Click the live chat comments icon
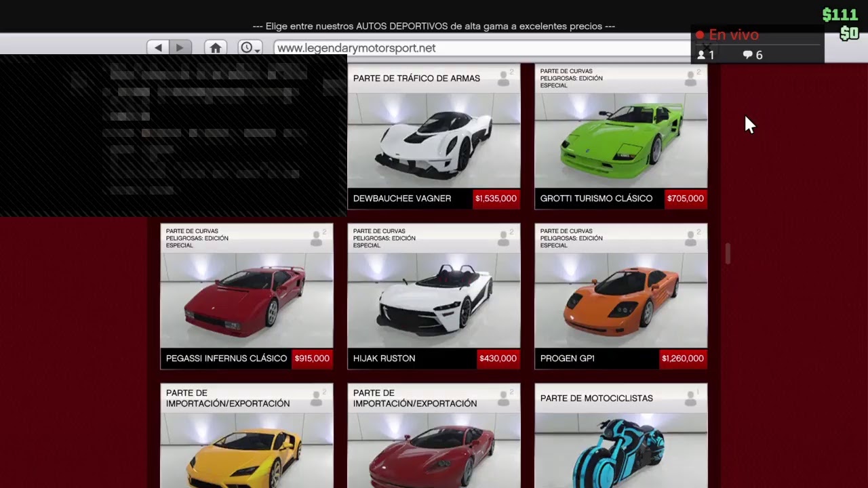Screen dimensions: 868x488 pyautogui.click(x=747, y=55)
